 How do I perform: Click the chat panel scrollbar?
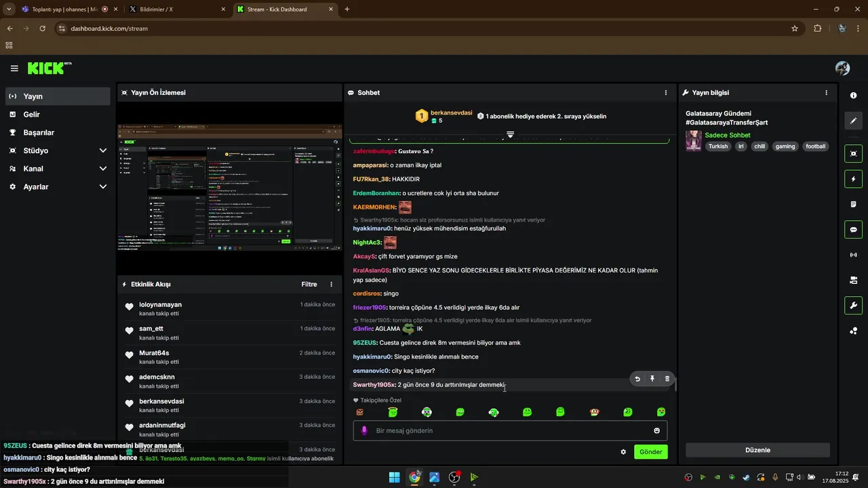675,384
